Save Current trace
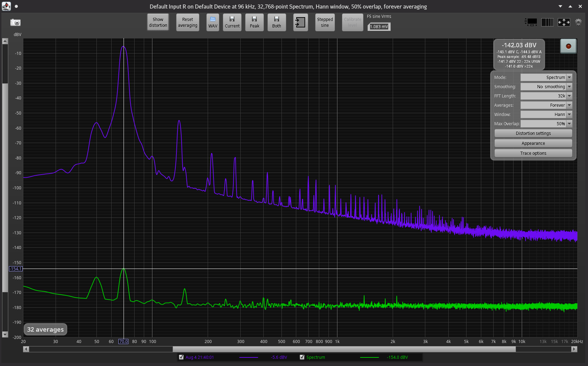 tap(232, 22)
